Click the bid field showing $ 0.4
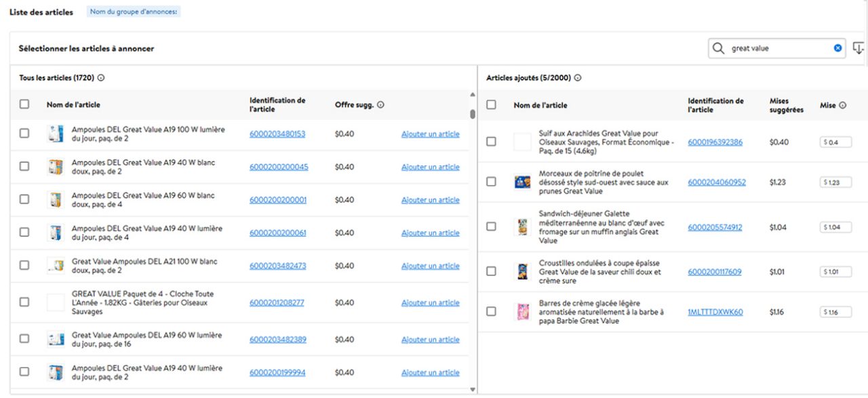The width and height of the screenshot is (868, 398). [x=835, y=142]
